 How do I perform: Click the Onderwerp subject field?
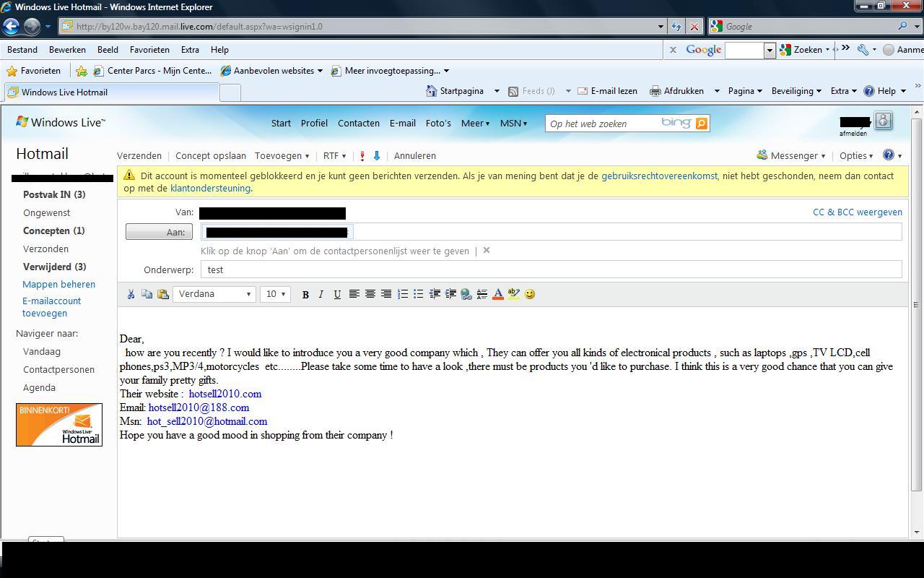point(552,269)
